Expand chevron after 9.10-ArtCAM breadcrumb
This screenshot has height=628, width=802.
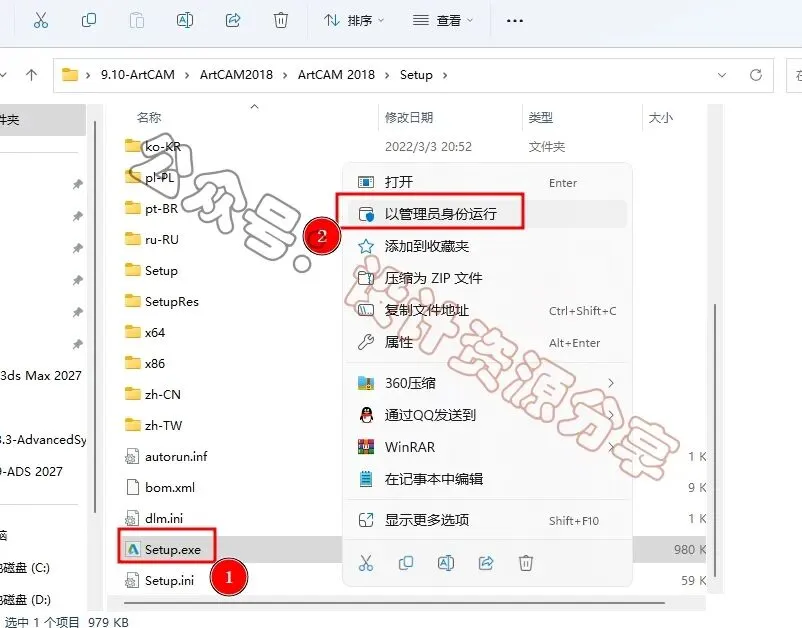(x=187, y=75)
